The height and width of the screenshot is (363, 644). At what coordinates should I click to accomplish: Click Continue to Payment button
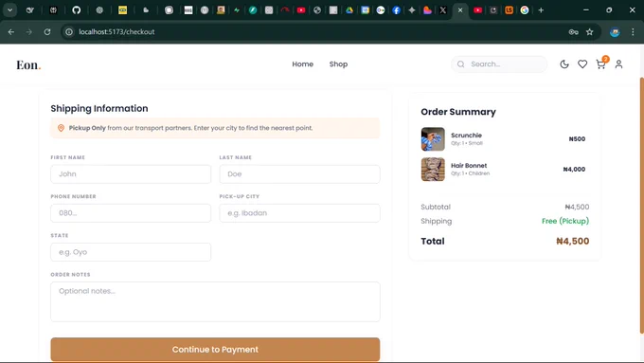pyautogui.click(x=215, y=350)
